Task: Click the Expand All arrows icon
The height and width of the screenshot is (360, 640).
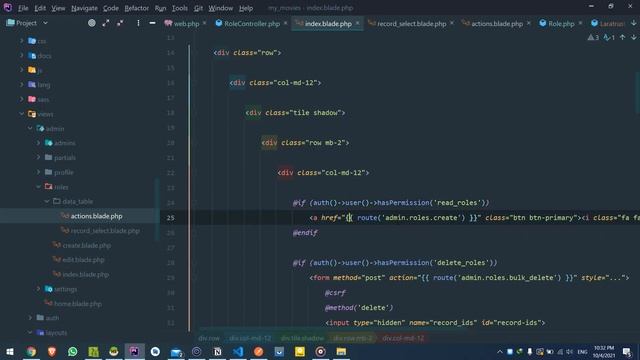Action: pos(106,23)
